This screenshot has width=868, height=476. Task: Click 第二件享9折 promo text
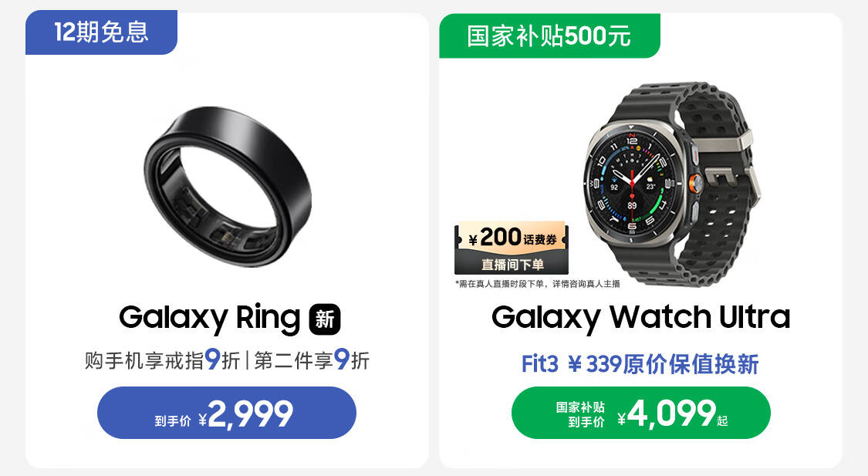(x=312, y=360)
